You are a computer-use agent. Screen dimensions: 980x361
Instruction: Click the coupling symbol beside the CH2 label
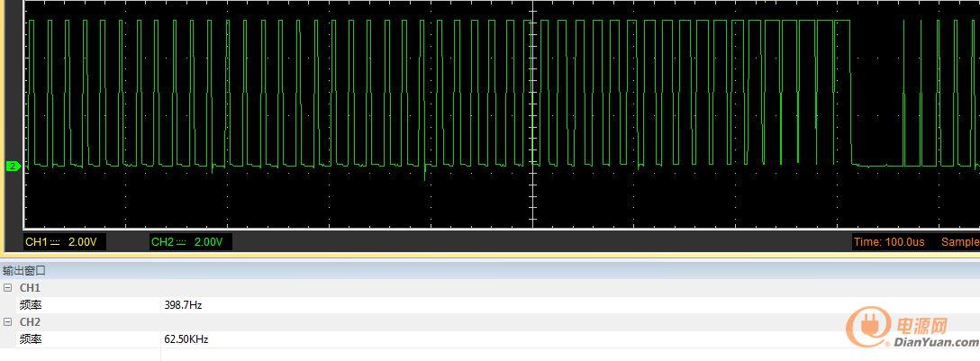coord(181,242)
